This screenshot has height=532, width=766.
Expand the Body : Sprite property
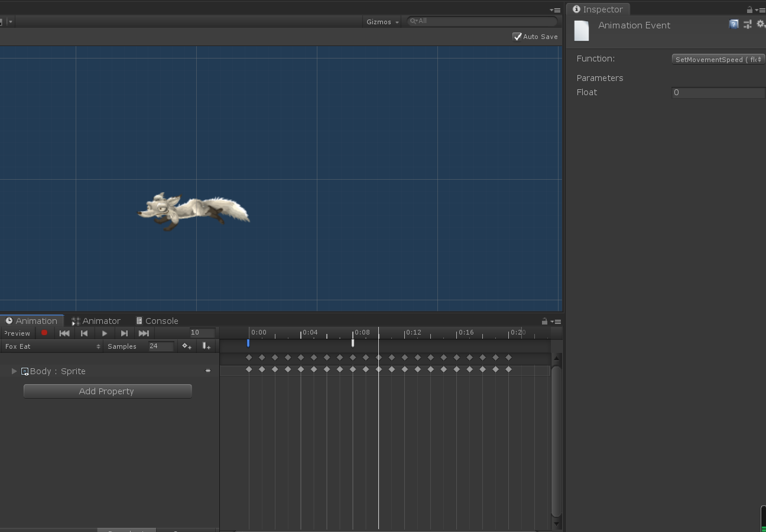click(x=14, y=371)
